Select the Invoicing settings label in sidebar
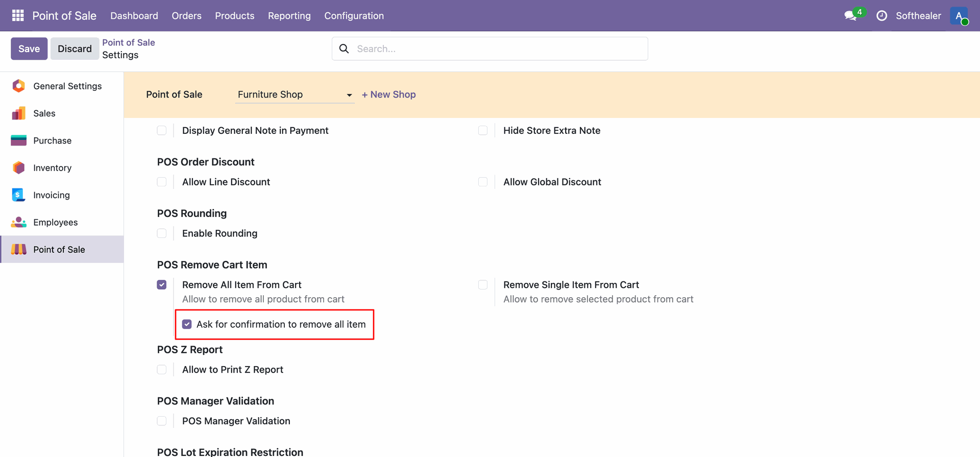The height and width of the screenshot is (457, 980). click(x=52, y=195)
